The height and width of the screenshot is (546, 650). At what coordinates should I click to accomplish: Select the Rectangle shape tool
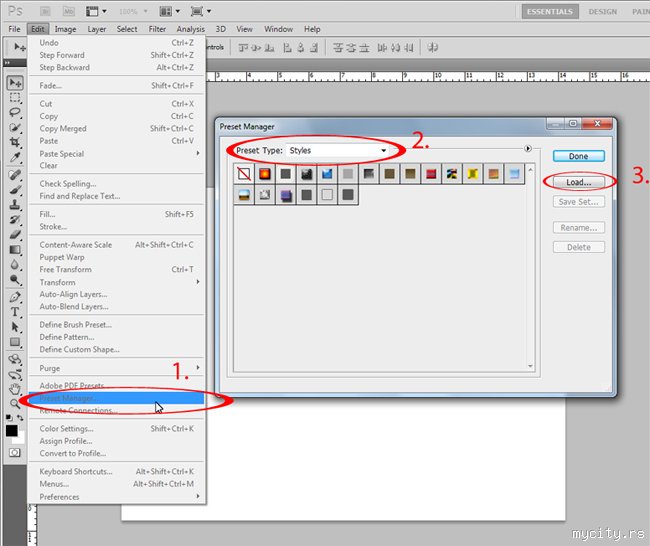pyautogui.click(x=15, y=342)
